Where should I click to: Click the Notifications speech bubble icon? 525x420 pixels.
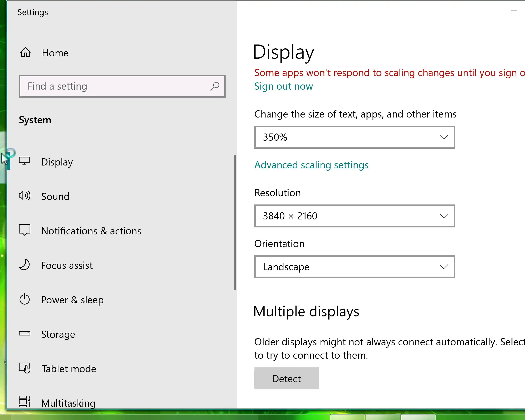[25, 230]
